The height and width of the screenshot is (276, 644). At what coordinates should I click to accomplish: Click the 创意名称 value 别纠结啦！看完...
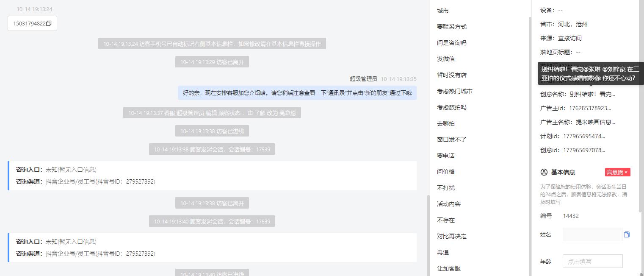click(592, 94)
